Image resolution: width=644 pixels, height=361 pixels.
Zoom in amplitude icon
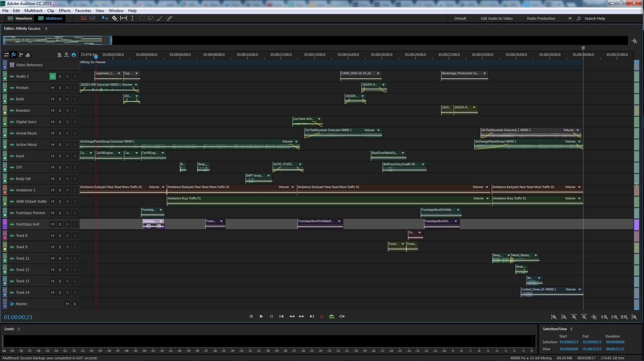554,317
